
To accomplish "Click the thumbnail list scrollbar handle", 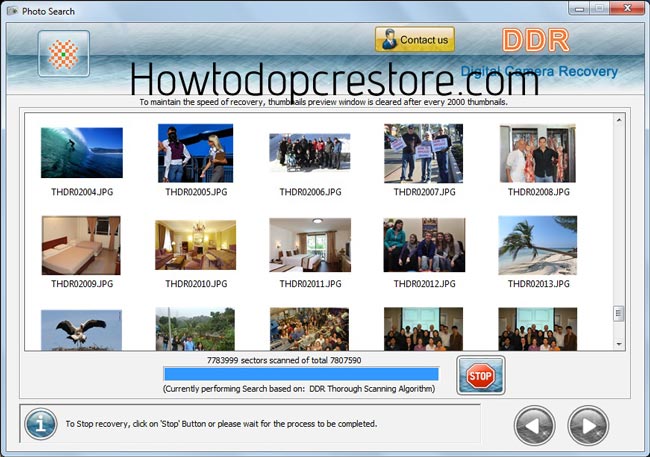I will point(618,314).
